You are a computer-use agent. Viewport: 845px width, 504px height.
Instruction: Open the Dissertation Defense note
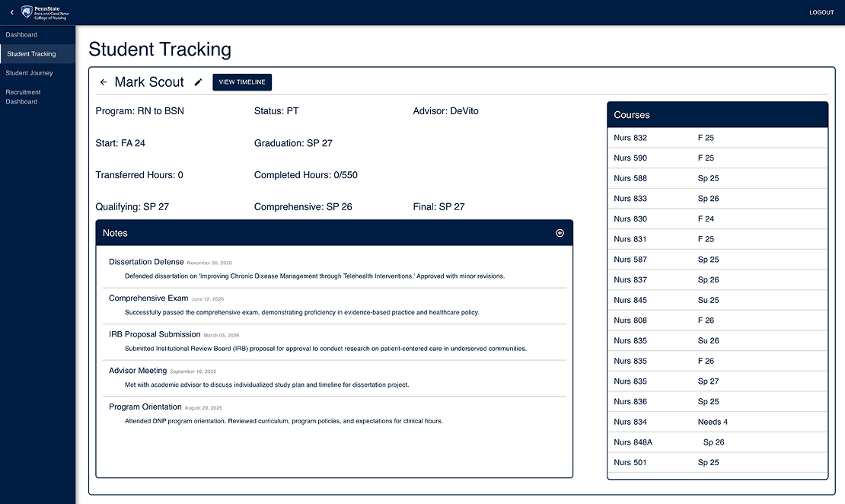146,262
